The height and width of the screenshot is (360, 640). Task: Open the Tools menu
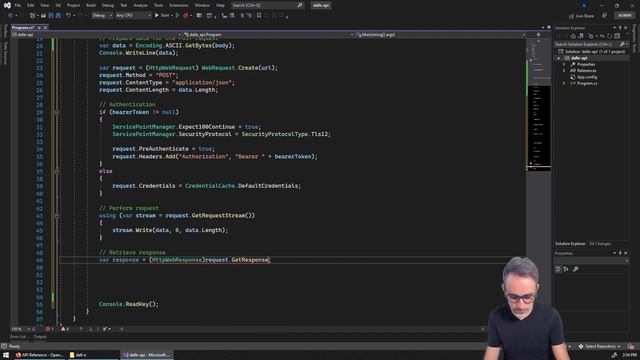point(158,5)
